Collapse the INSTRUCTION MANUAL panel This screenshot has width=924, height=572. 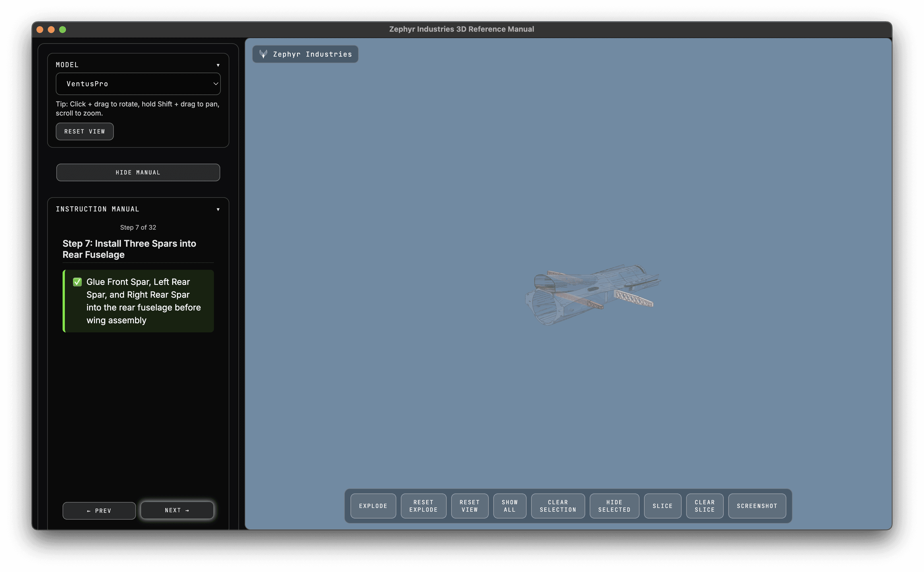coord(218,209)
